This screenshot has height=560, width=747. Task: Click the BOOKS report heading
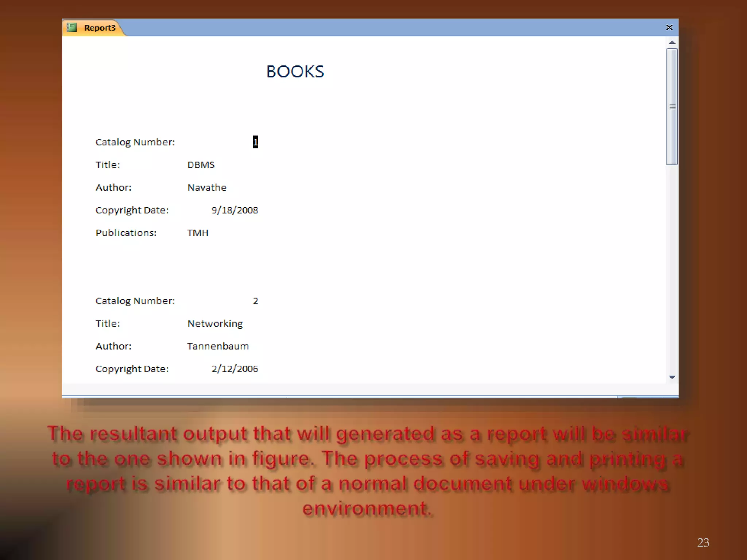pos(295,71)
